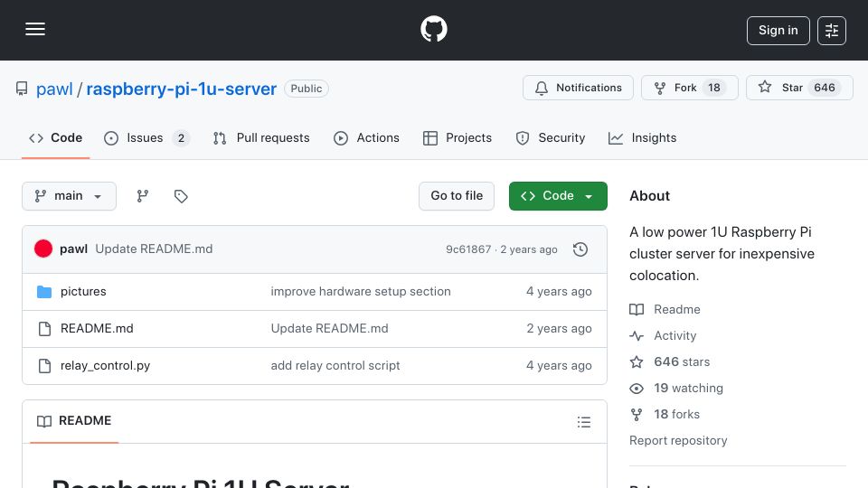868x488 pixels.
Task: Open the appearance settings icon beside Sign in
Action: point(832,31)
